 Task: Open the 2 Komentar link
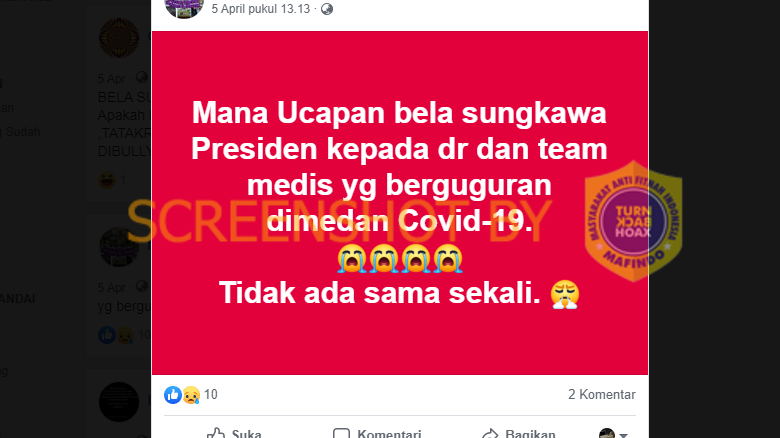point(601,395)
